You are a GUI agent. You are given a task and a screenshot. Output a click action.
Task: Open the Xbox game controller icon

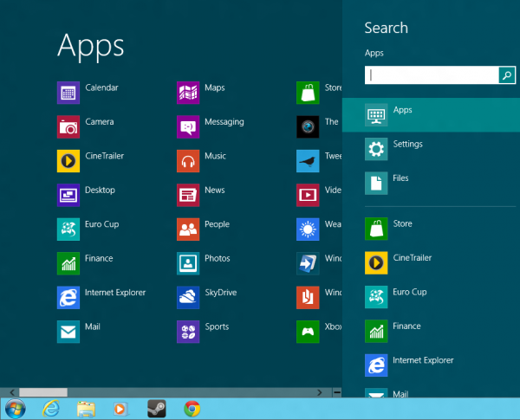point(308,332)
